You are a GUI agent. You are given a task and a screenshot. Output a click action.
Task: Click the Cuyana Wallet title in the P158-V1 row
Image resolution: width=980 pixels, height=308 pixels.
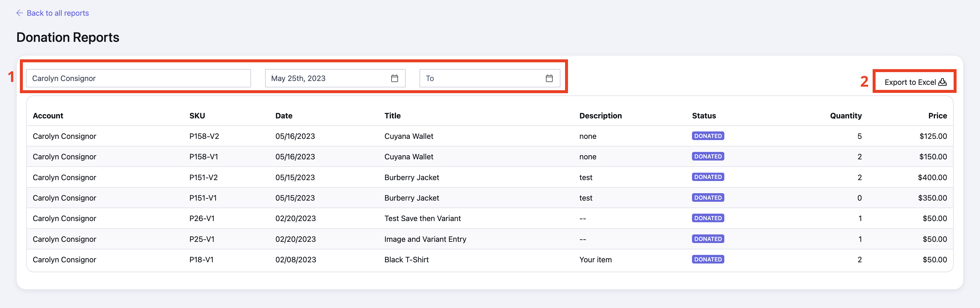[409, 157]
